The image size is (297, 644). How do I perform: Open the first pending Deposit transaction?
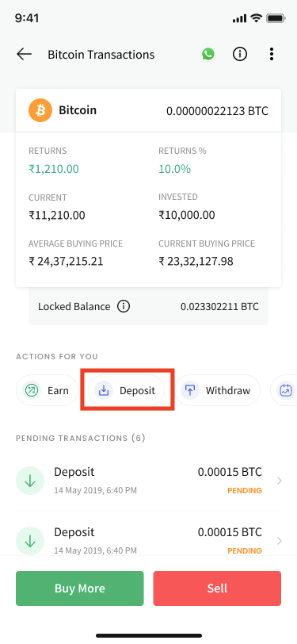(x=149, y=481)
